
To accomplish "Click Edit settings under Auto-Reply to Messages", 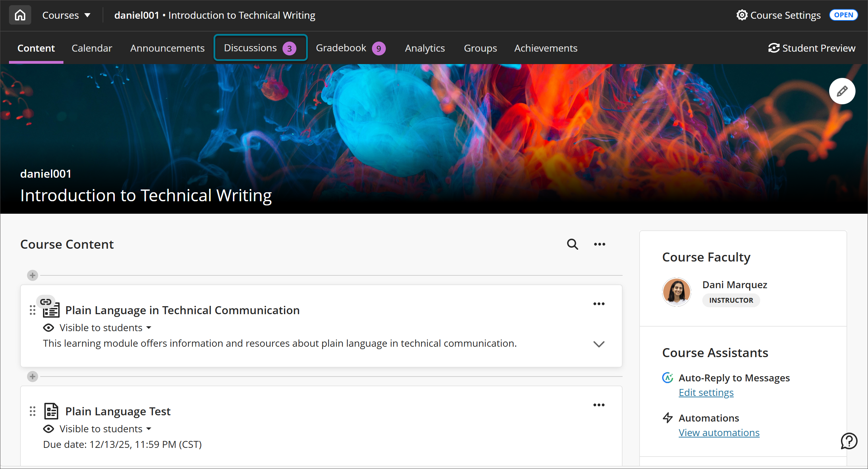I will click(706, 392).
